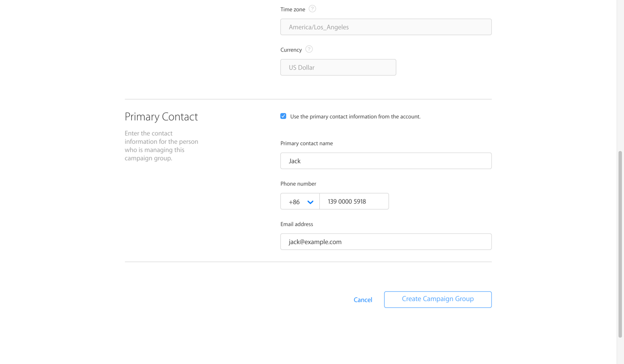Click the email field with jack@example.com
The height and width of the screenshot is (364, 624).
pyautogui.click(x=386, y=242)
